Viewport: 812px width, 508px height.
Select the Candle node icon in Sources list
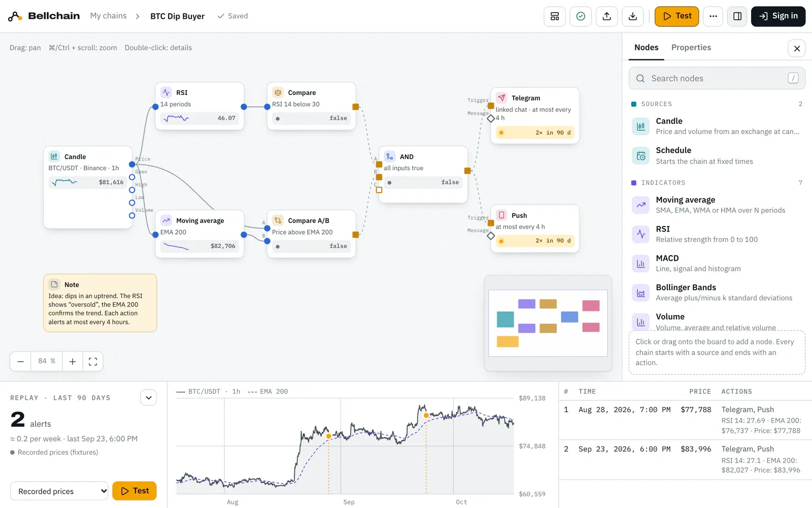tap(640, 126)
